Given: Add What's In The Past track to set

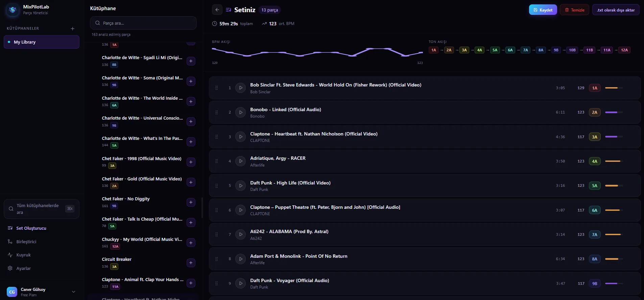Looking at the screenshot, I should 191,142.
